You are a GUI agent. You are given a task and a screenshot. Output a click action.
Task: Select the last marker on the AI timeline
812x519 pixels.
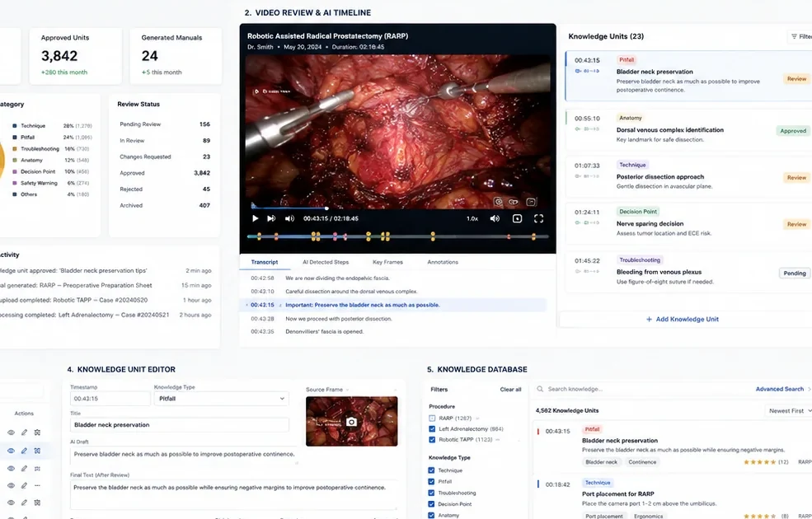coord(533,236)
